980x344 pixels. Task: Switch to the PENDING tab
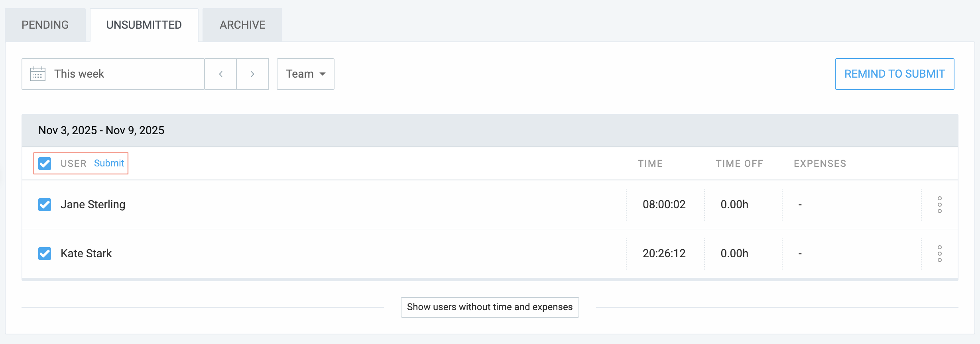(45, 25)
